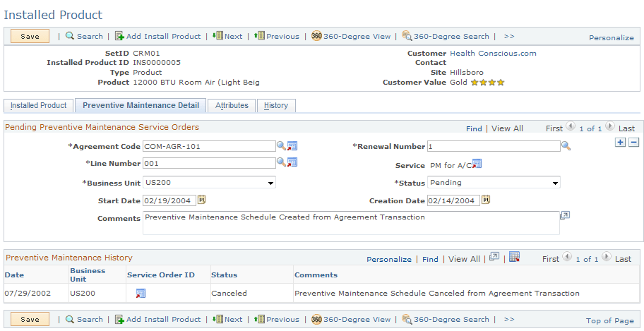Open Start Date calendar picker
Viewport: 644px width, 331px height.
pos(201,200)
